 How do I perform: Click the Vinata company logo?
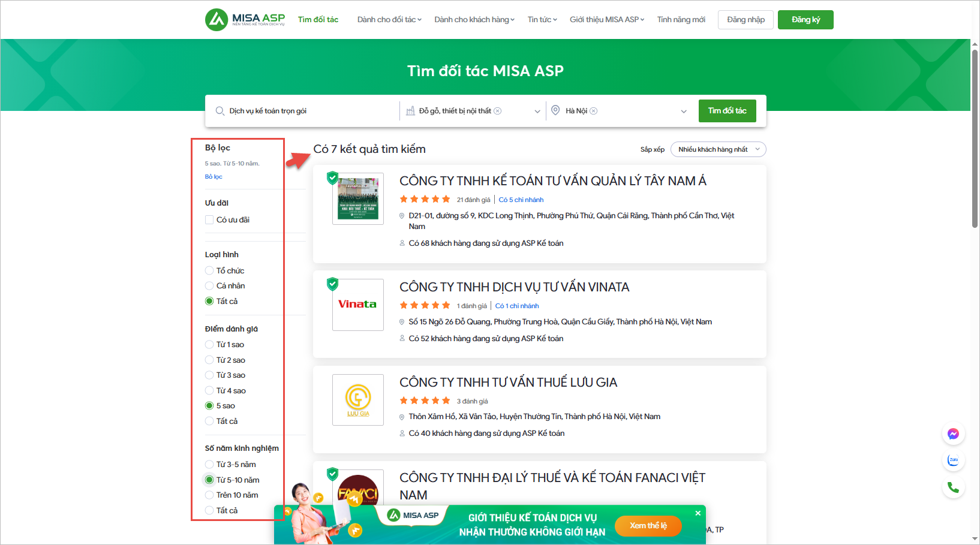[x=358, y=305]
